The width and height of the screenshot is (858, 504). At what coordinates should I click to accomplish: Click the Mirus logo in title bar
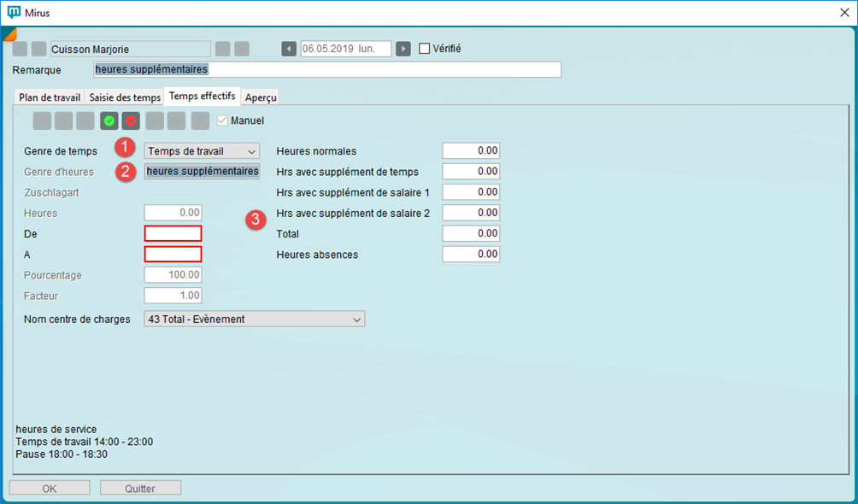pyautogui.click(x=14, y=12)
